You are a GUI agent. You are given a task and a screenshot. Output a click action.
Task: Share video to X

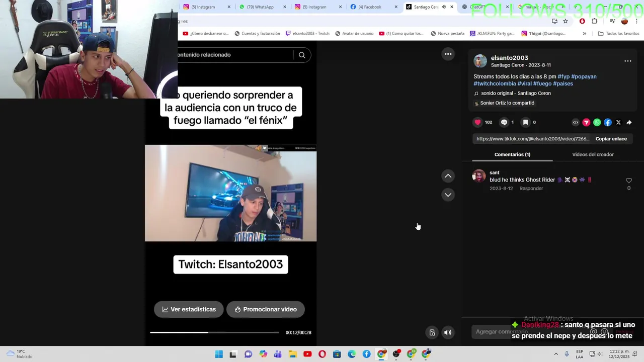click(618, 122)
